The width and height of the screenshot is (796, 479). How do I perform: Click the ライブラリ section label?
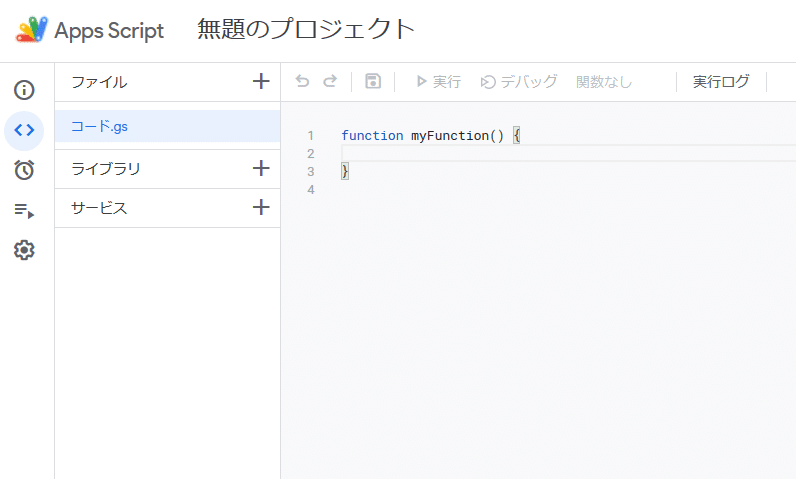pos(106,168)
